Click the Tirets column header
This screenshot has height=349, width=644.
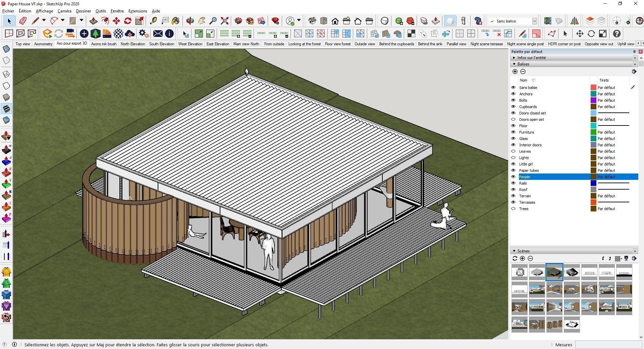click(604, 80)
